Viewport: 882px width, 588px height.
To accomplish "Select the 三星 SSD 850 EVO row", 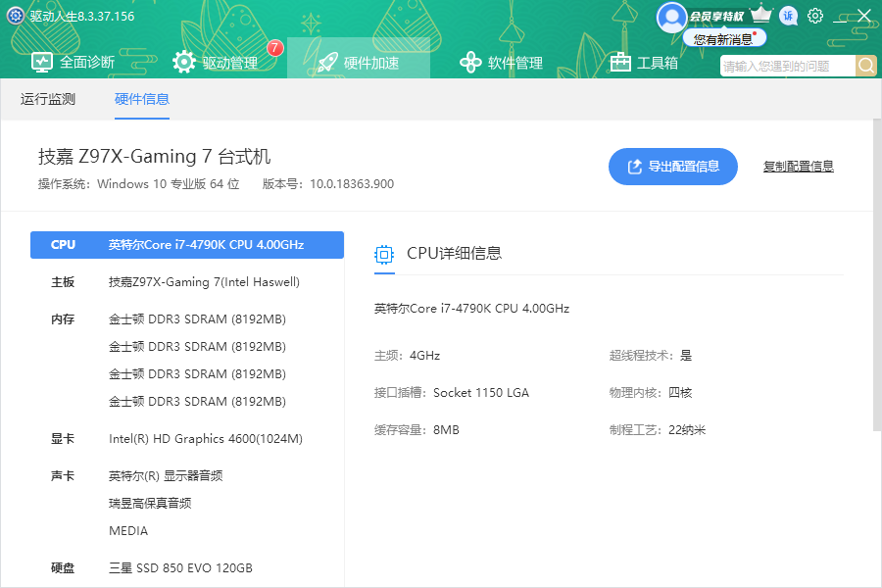I will (187, 567).
